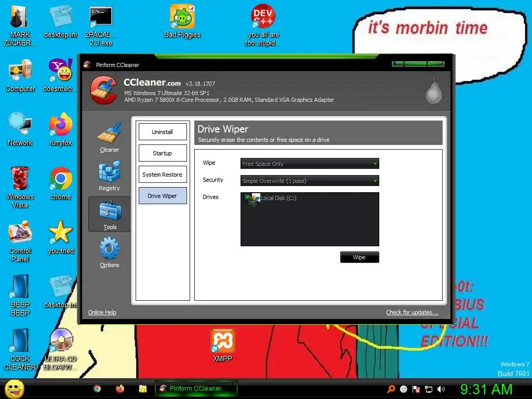The image size is (532, 399).
Task: Open ULTRA CD BLOATW disc icon
Action: [x=61, y=340]
